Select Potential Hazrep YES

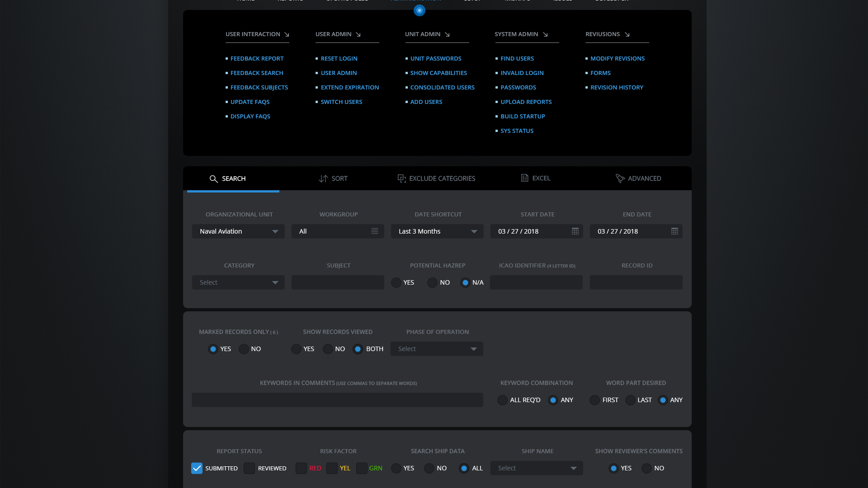[x=396, y=283]
